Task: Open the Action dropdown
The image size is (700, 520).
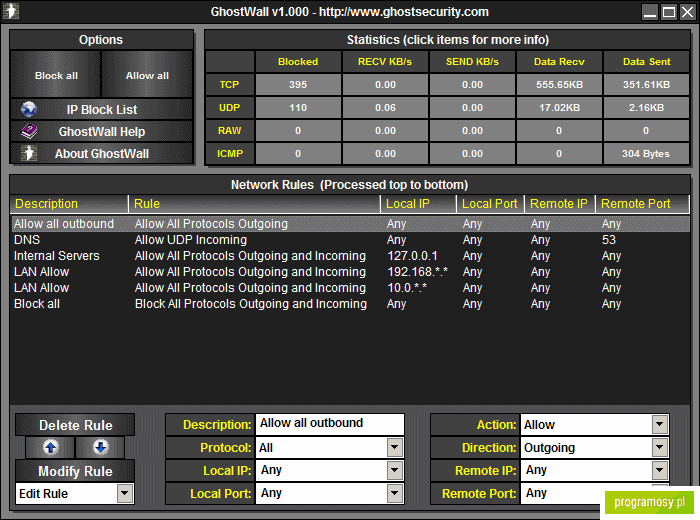Action: [x=659, y=424]
